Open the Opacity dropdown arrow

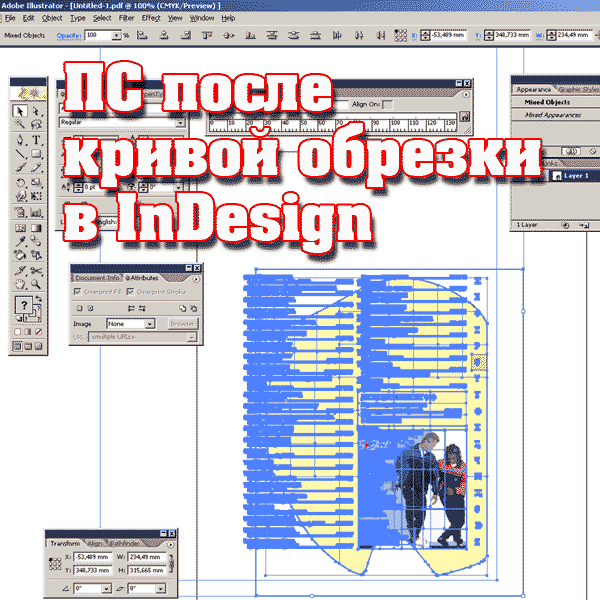point(116,36)
